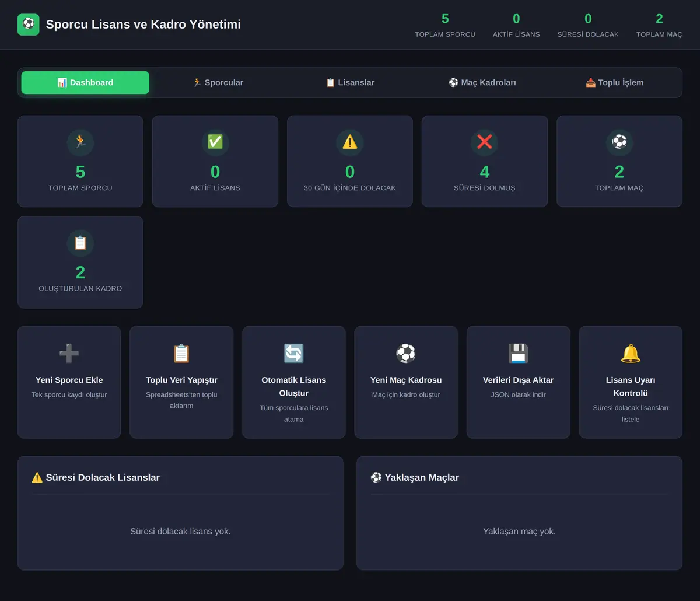
Task: Click the bell icon of Lisans Uyarı Kontrolü
Action: (x=631, y=354)
